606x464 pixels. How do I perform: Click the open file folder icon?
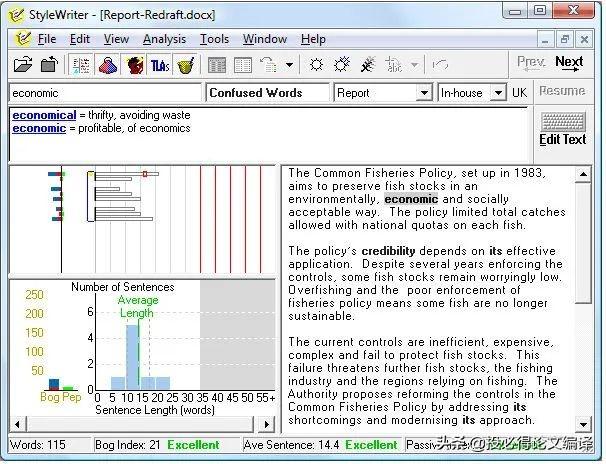[x=23, y=65]
